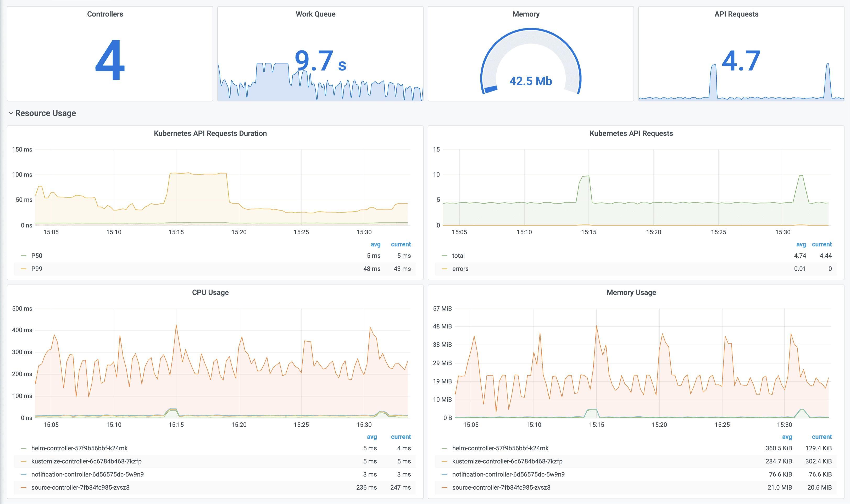Screen dimensions: 850x504
Task: Click color line next to notification-controller in CPU Usage
Action: click(x=24, y=474)
